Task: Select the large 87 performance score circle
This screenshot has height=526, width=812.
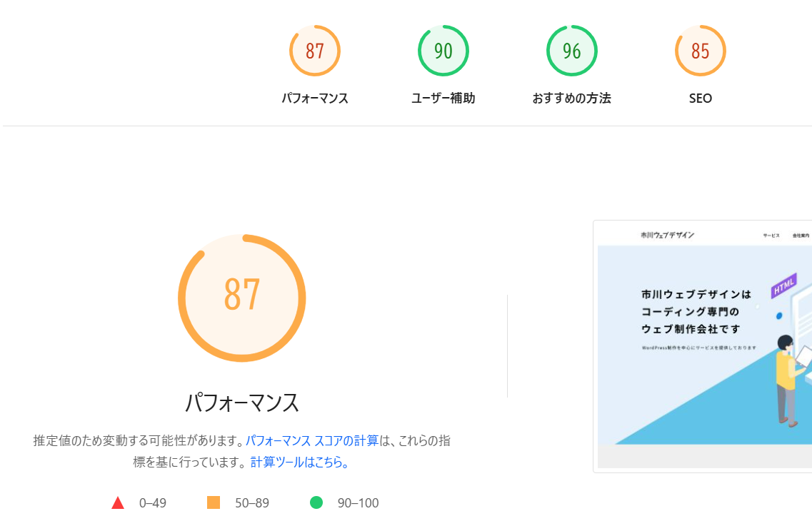Action: (241, 298)
